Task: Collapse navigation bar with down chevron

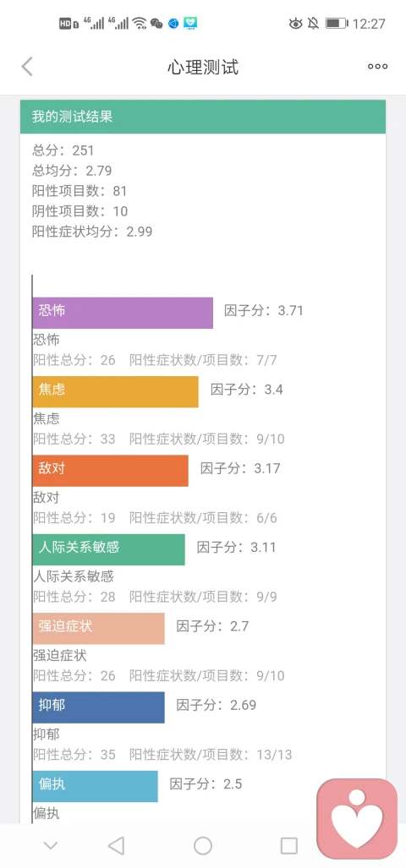Action: (x=51, y=845)
